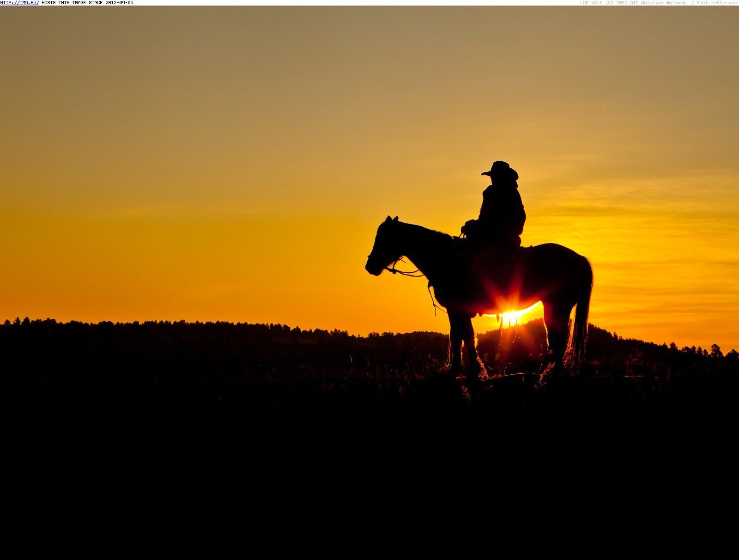This screenshot has height=560, width=739.
Task: Click the rider's cowboy hat
Action: (501, 170)
